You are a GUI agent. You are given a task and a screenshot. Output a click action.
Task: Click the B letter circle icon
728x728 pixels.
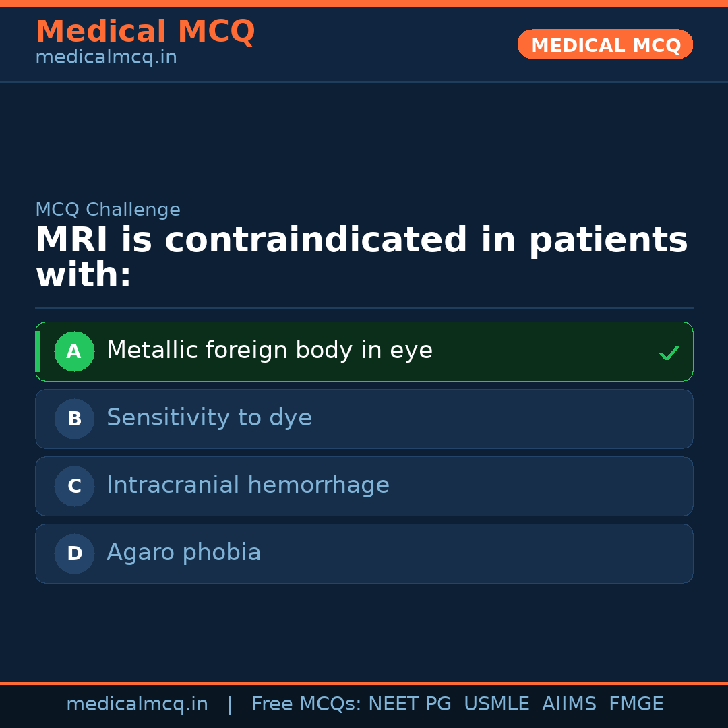pyautogui.click(x=74, y=419)
